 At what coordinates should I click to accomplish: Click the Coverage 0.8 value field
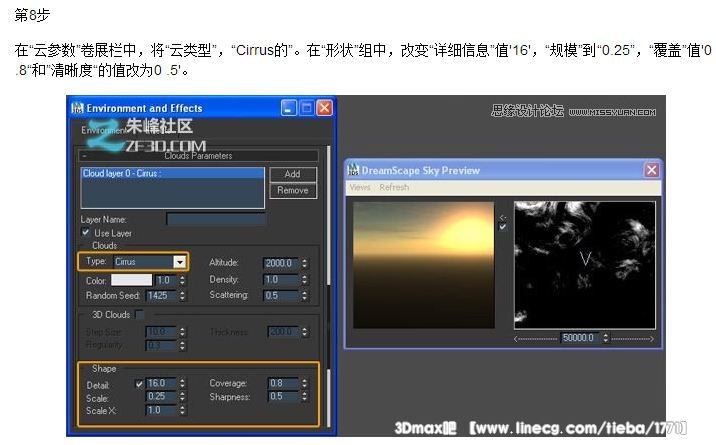click(x=283, y=383)
